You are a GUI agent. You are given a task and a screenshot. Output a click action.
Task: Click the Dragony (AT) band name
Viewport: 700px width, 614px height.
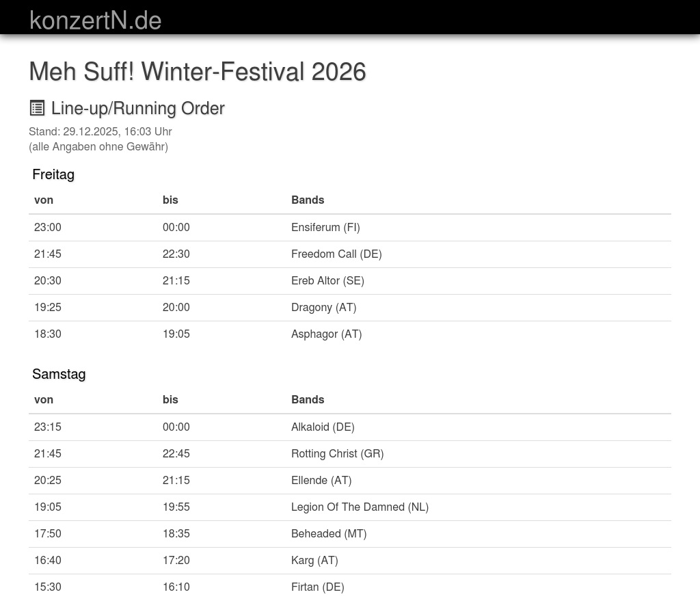click(323, 308)
